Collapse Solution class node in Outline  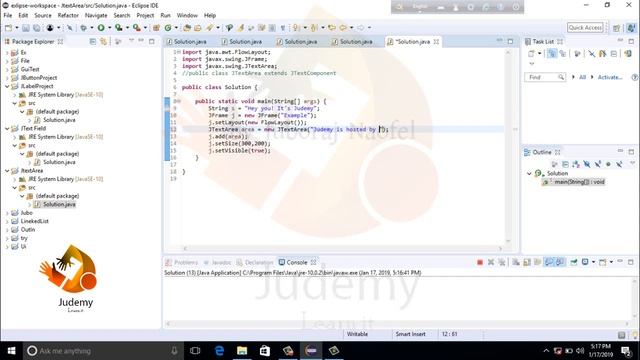tap(529, 173)
